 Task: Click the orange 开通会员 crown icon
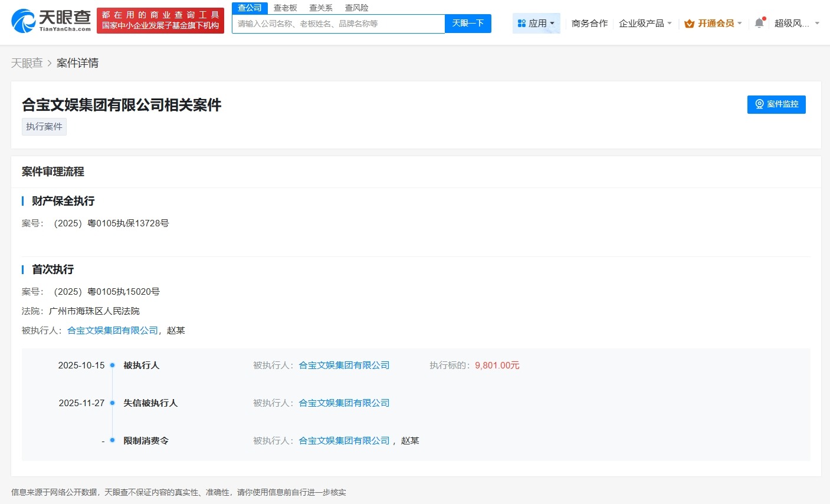pos(688,24)
